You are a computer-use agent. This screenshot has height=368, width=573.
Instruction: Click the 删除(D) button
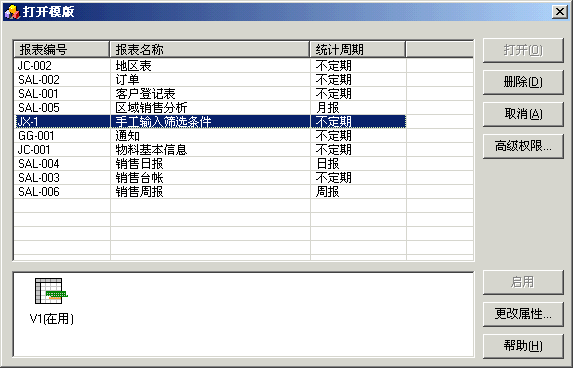tap(523, 82)
